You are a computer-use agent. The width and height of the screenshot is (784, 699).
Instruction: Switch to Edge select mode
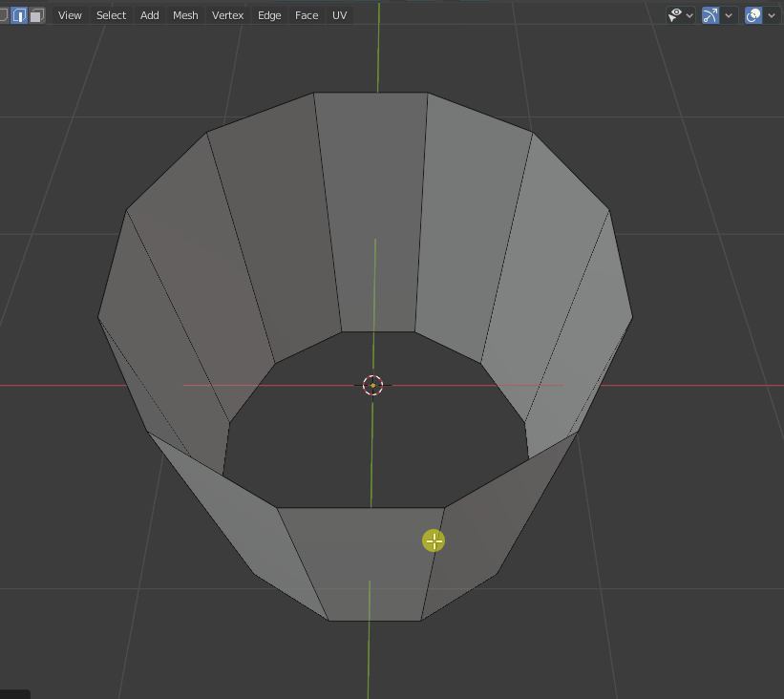[x=19, y=15]
